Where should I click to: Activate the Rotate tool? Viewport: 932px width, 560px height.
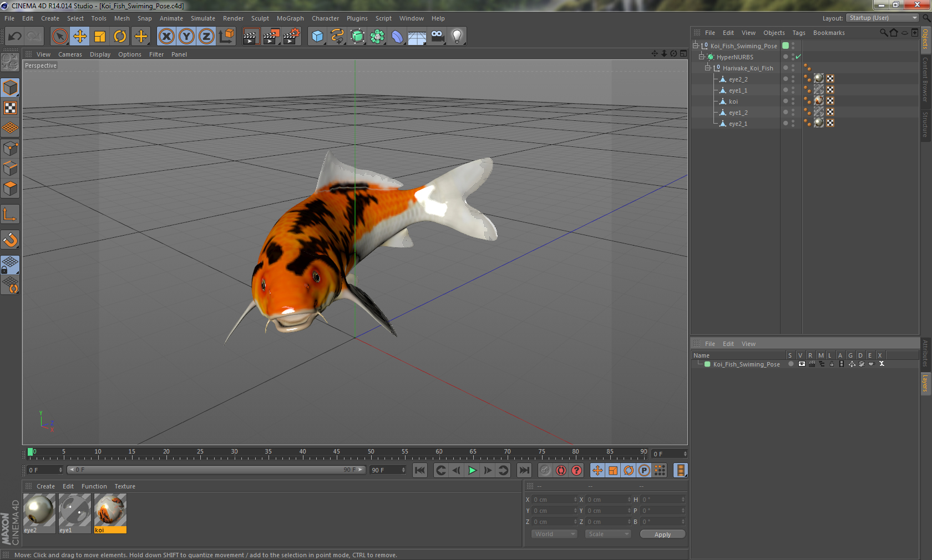coord(120,37)
